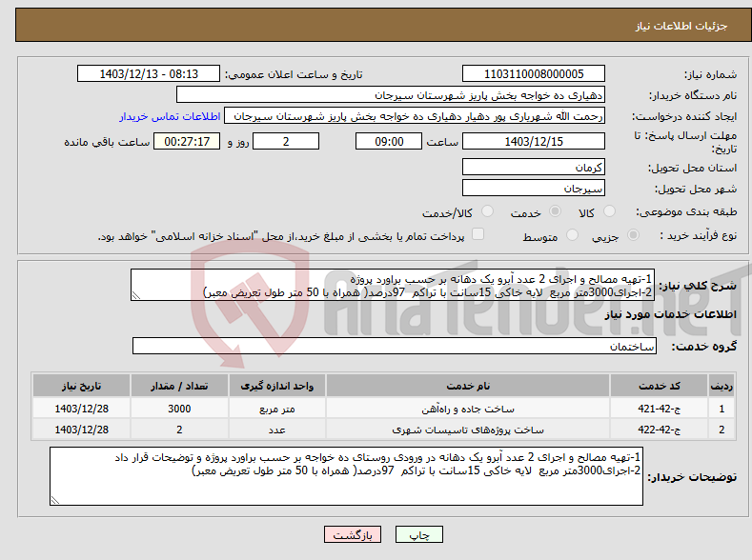Click the announcement date field 1403/12/13 - 08:13

point(148,73)
